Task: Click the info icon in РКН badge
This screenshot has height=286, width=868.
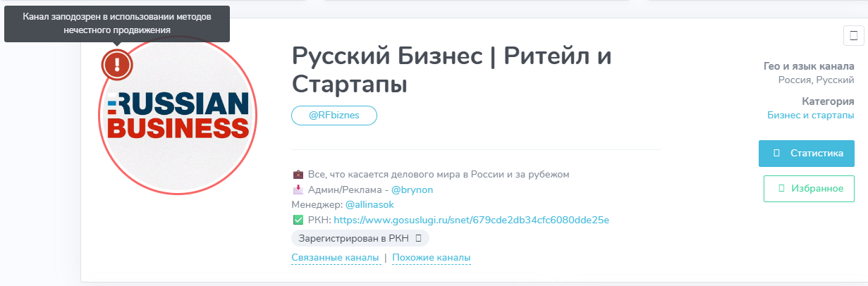Action: [x=418, y=238]
